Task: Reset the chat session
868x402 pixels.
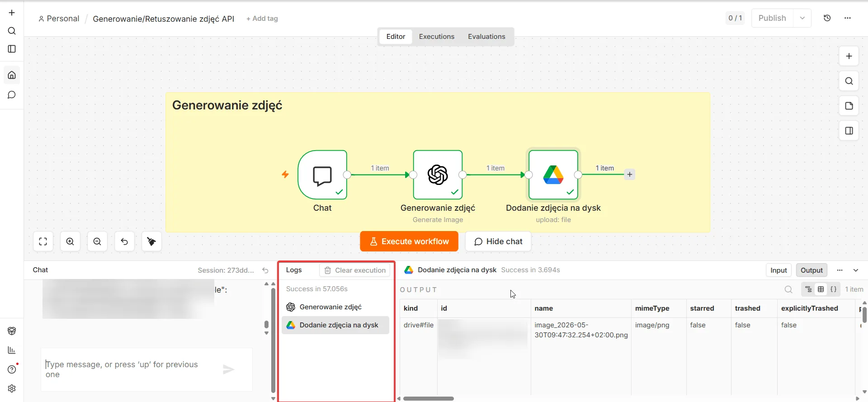Action: coord(265,270)
